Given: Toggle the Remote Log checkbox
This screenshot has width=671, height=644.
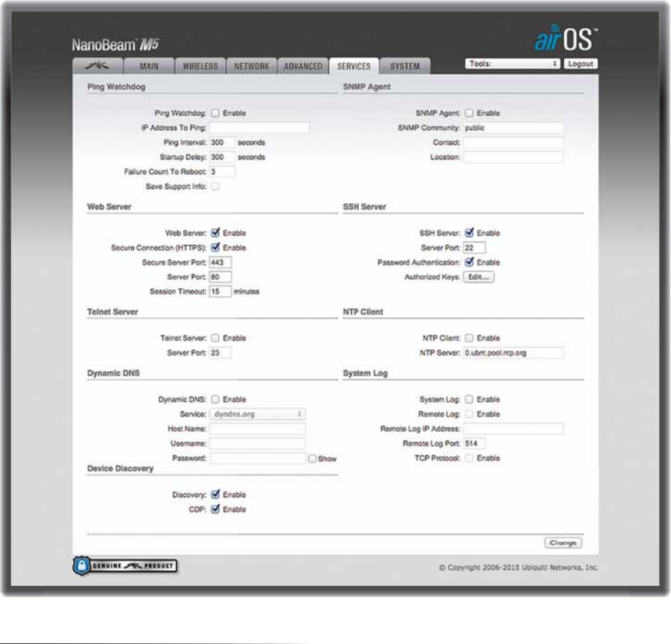Looking at the screenshot, I should pyautogui.click(x=469, y=414).
